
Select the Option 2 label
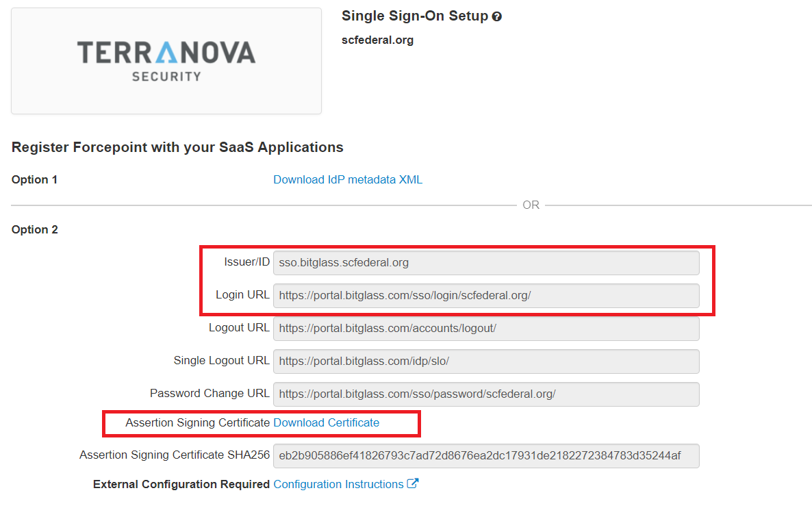[x=34, y=229]
